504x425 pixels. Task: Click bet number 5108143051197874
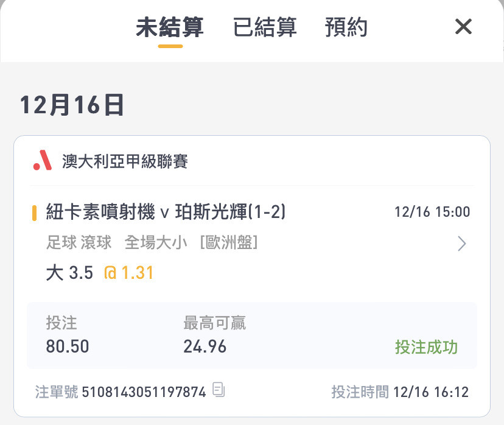point(144,392)
